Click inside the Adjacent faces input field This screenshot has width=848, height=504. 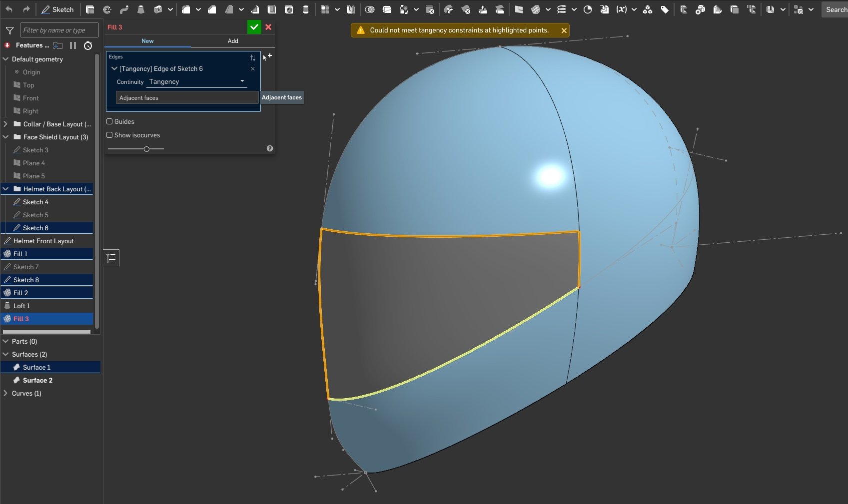click(x=186, y=97)
